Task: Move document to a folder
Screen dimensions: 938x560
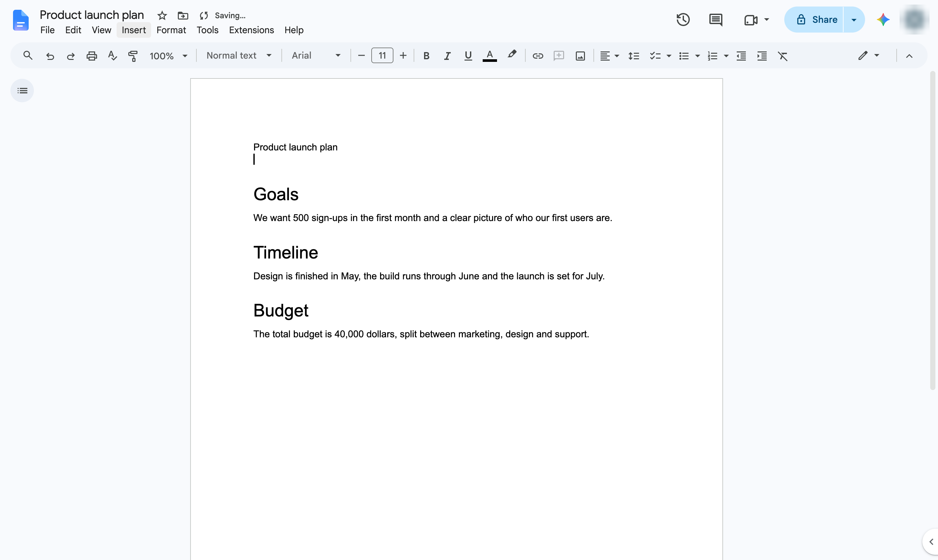Action: click(183, 16)
